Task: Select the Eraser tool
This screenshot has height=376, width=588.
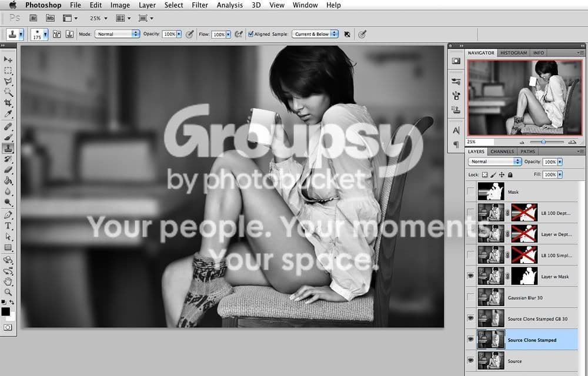Action: point(8,170)
